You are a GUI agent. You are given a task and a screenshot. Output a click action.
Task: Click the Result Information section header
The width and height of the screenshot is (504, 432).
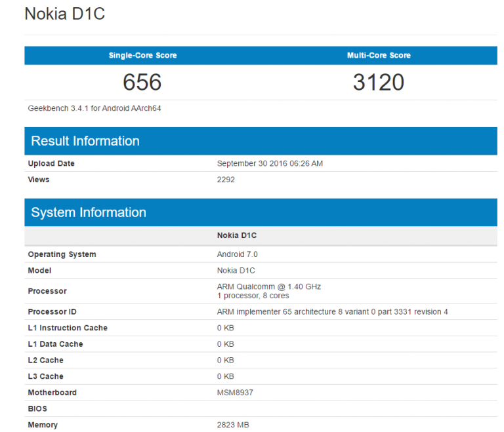pos(85,141)
